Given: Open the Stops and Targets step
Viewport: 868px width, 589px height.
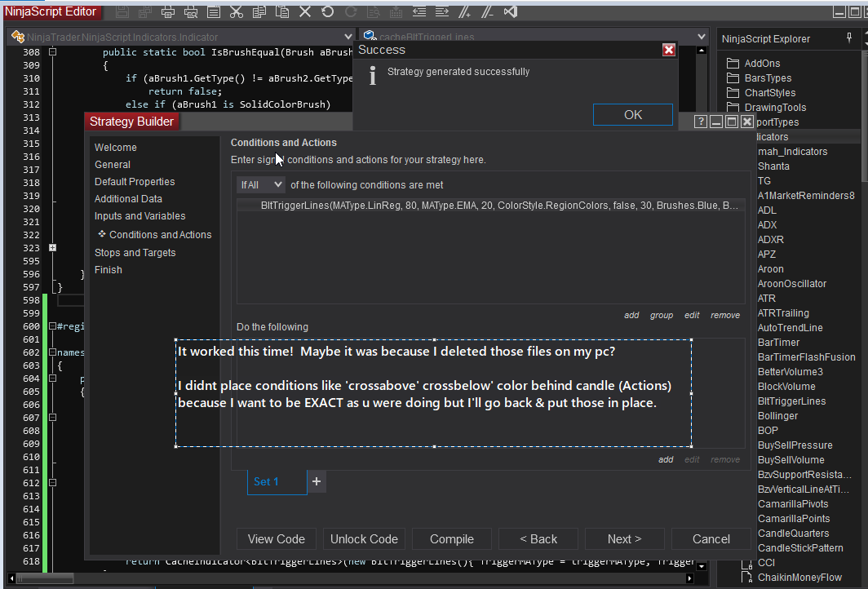Looking at the screenshot, I should (x=135, y=252).
